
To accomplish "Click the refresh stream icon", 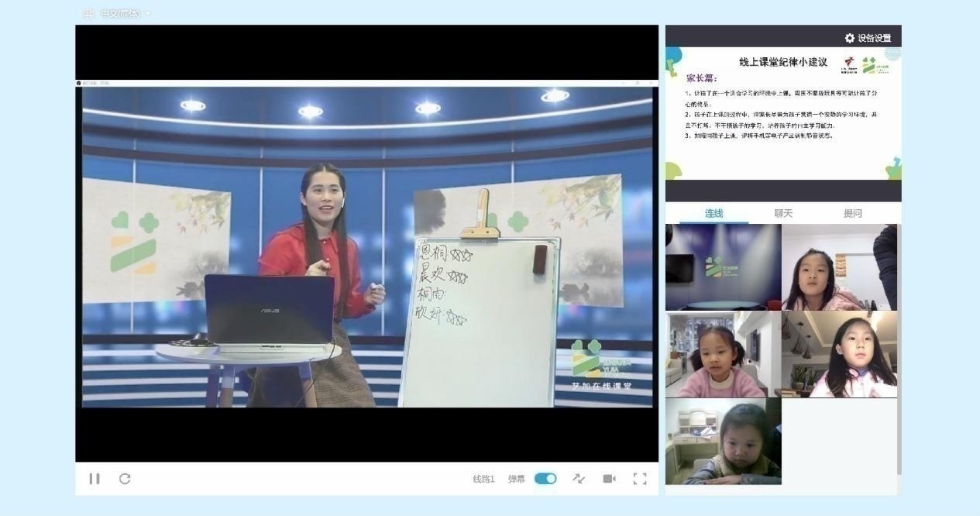I will pos(125,479).
